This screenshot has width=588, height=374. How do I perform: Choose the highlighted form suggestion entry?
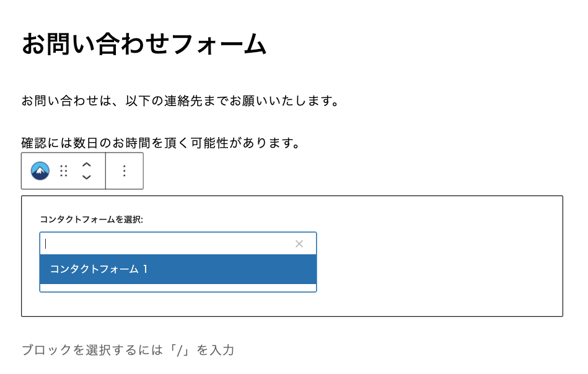[x=178, y=269]
